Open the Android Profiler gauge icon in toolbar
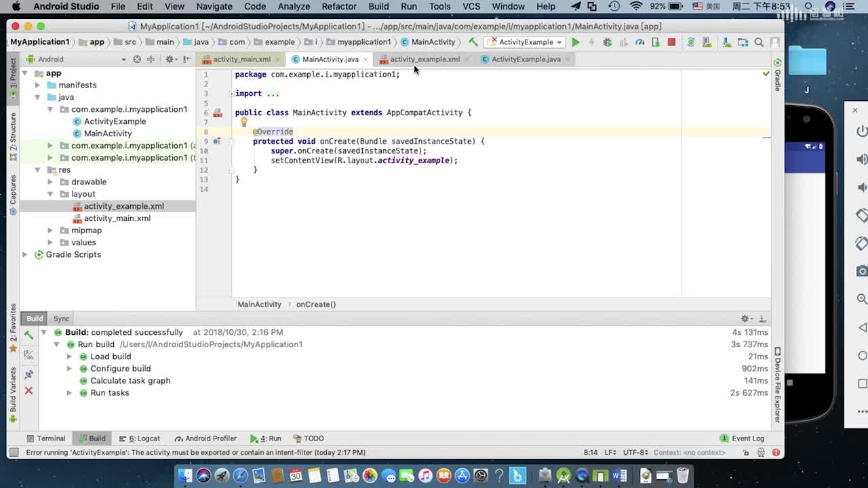868x488 pixels. (x=639, y=42)
